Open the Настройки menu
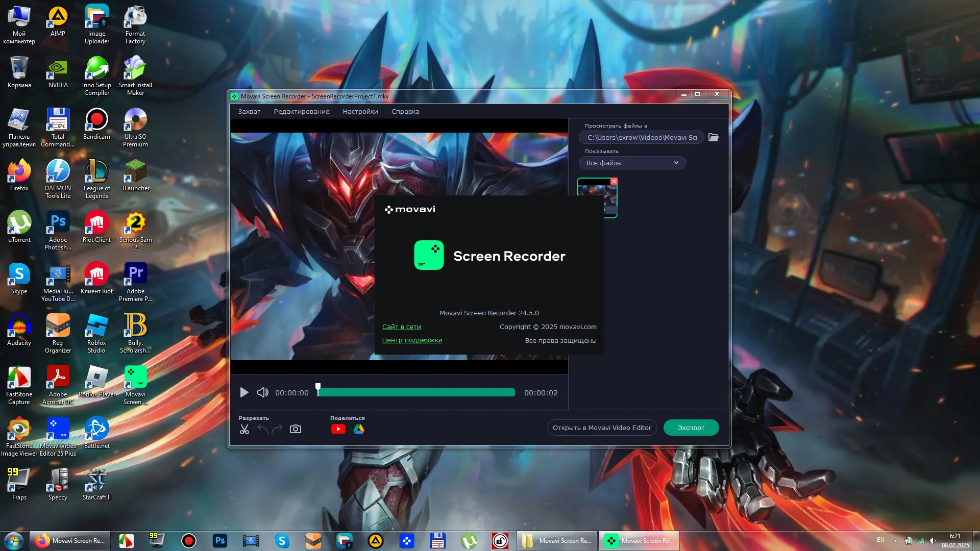The width and height of the screenshot is (980, 551). tap(360, 111)
